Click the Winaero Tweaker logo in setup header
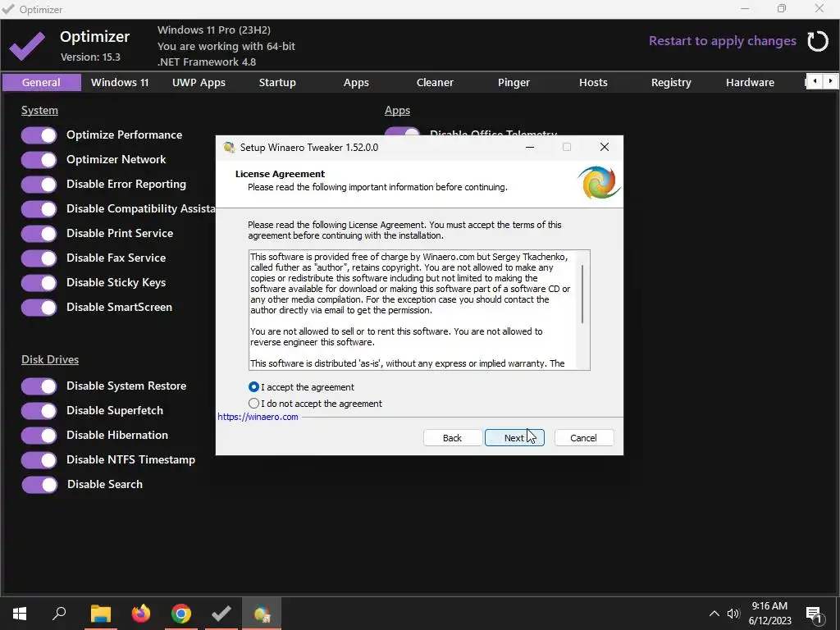 [x=599, y=183]
